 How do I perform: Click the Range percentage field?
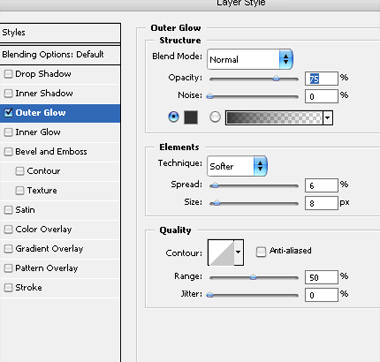[322, 277]
